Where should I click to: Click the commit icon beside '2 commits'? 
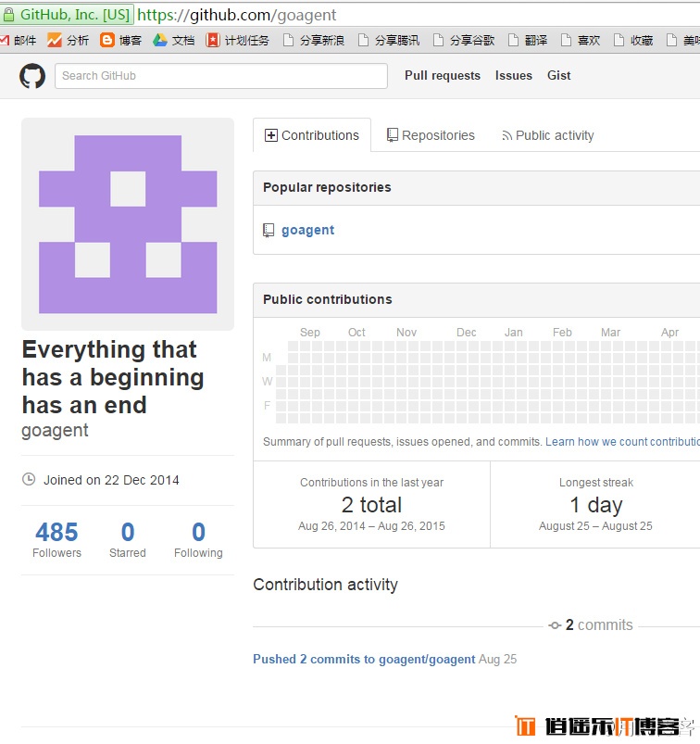pyautogui.click(x=555, y=625)
